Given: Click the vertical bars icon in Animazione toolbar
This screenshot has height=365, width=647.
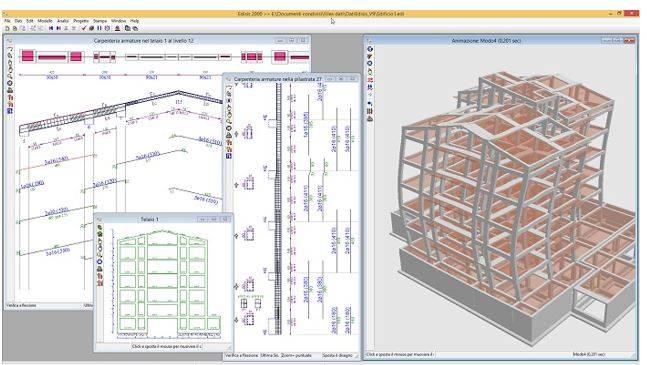Looking at the screenshot, I should tap(370, 111).
